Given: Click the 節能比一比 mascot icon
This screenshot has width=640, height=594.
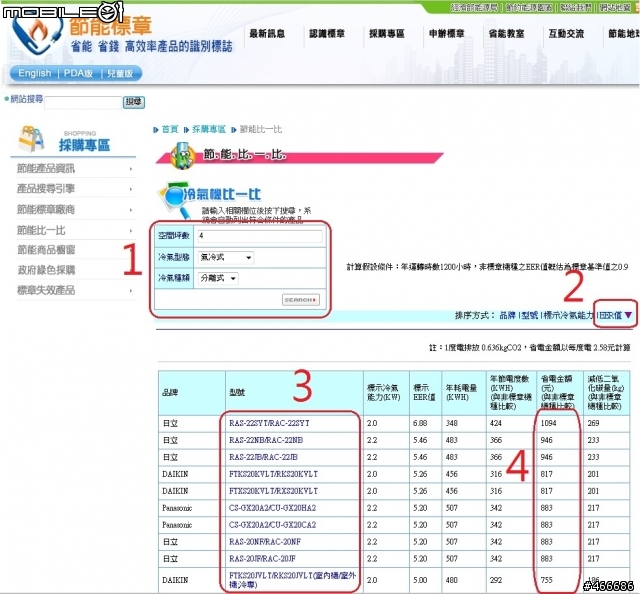Looking at the screenshot, I should [182, 156].
